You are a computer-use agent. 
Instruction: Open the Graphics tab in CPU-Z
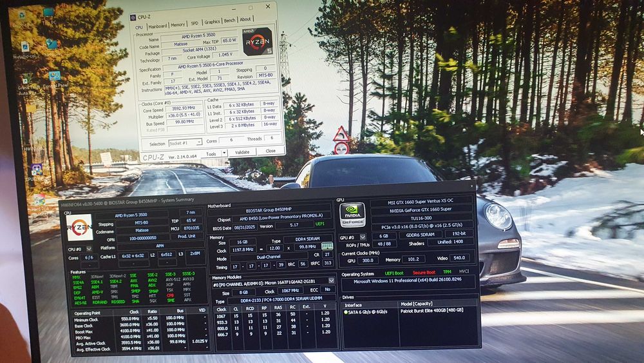click(212, 21)
